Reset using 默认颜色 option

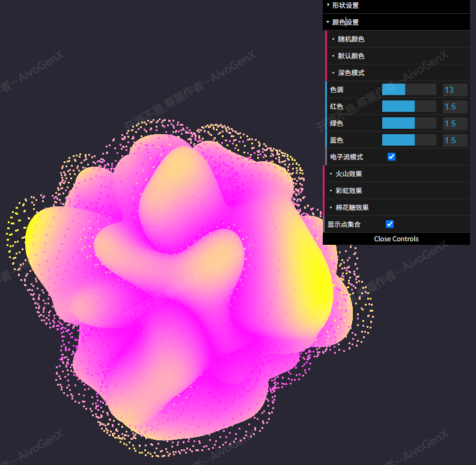tap(351, 56)
